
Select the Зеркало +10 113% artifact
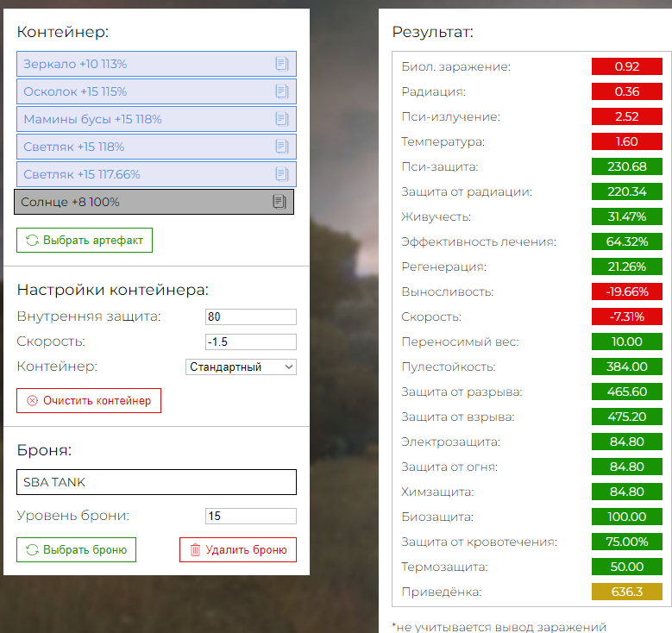point(138,64)
